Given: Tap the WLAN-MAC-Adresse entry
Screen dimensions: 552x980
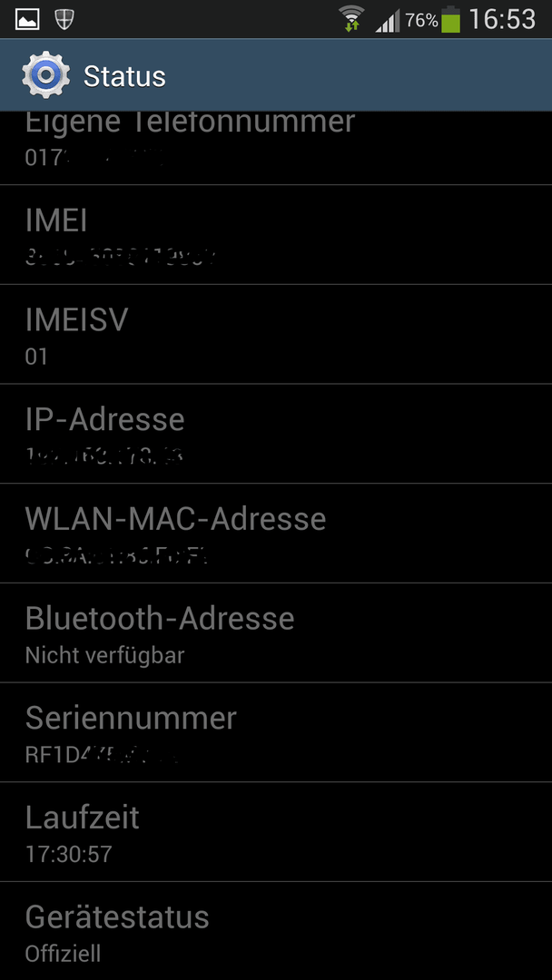Looking at the screenshot, I should coord(276,534).
